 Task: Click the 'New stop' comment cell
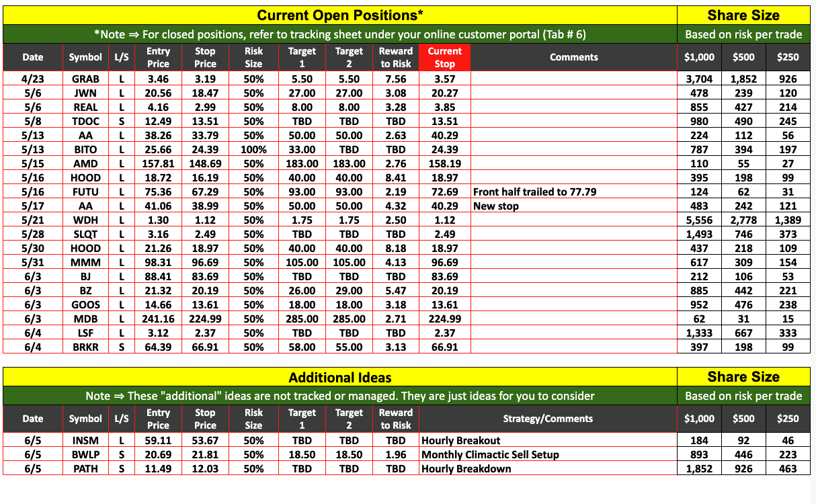(x=496, y=206)
